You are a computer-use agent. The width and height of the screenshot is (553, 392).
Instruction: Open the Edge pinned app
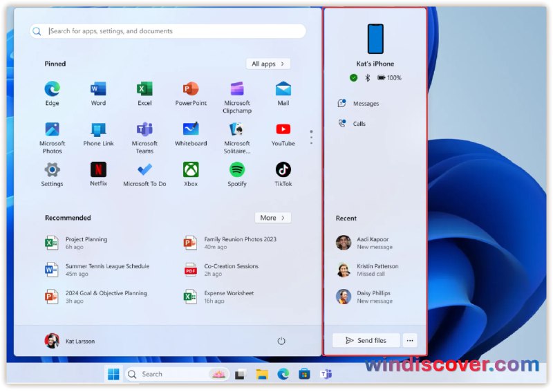click(53, 93)
